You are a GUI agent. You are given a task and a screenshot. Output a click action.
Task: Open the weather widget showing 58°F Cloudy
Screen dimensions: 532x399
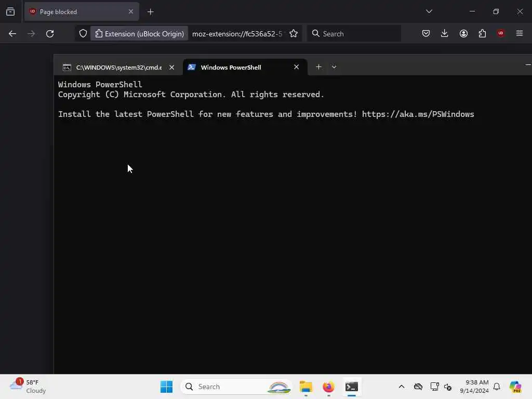pos(28,387)
